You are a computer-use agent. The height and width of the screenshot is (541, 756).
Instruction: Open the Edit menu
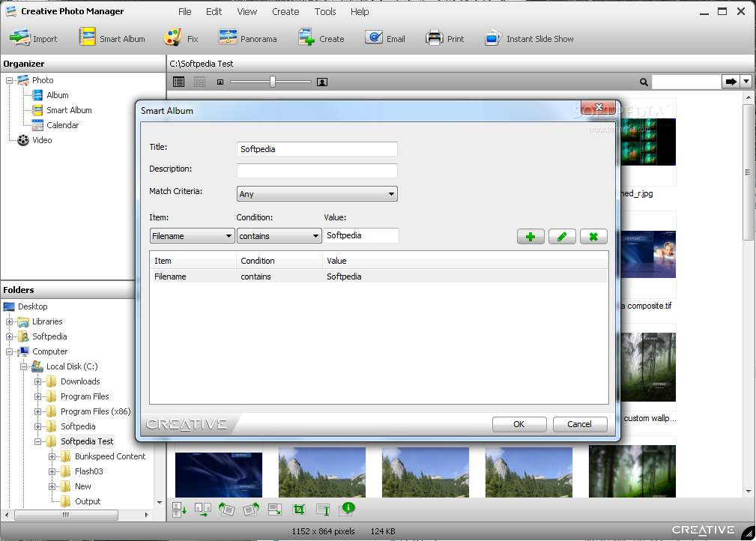(x=214, y=11)
